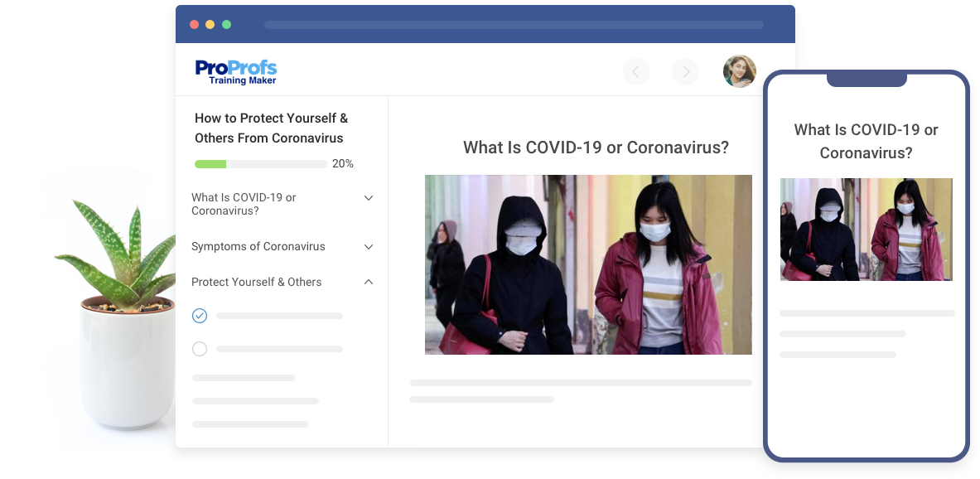Select 'What Is COVID-19 or Coronavirus?' in sidebar
Viewport: 980px width, 479px height.
click(244, 204)
